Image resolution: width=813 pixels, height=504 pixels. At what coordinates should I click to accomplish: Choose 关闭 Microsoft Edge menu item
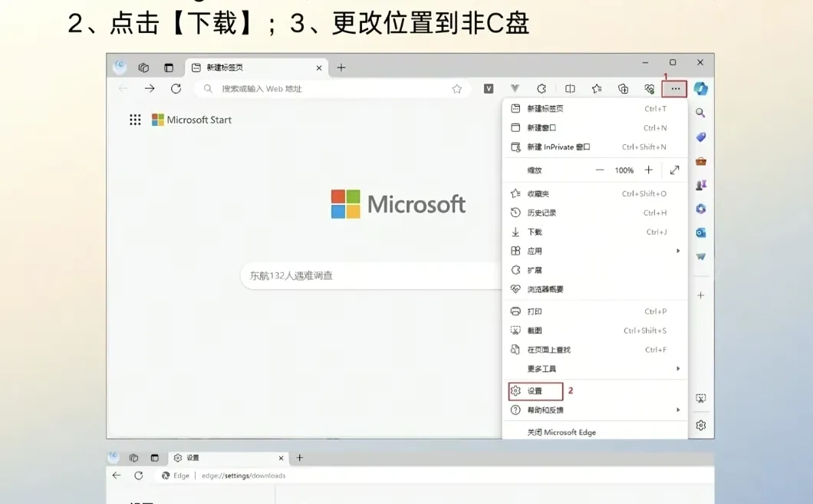[x=594, y=432]
